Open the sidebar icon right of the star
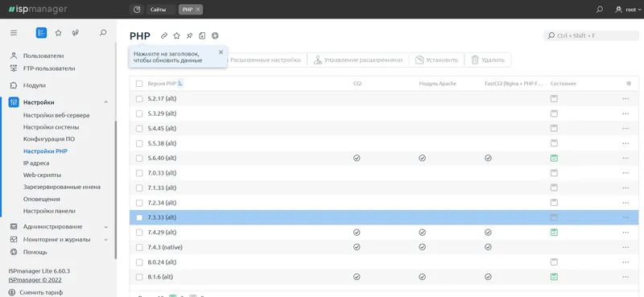Image resolution: width=644 pixels, height=297 pixels. tap(75, 33)
